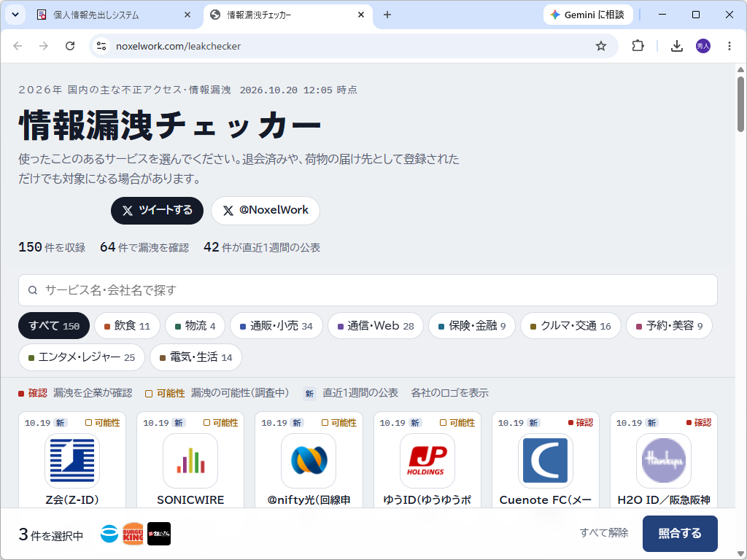Click the 照合する button

coord(680,533)
